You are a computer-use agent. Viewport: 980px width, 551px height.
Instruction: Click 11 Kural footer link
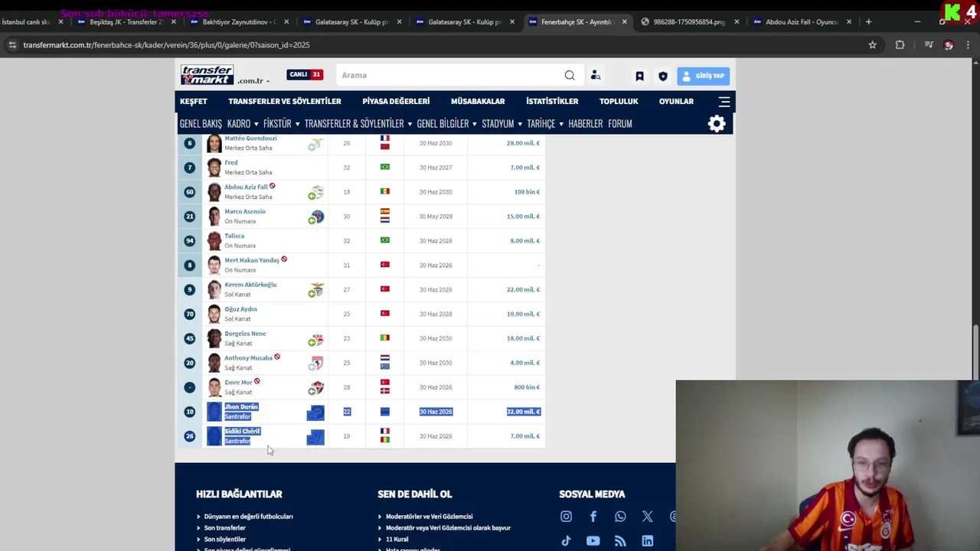click(x=397, y=540)
